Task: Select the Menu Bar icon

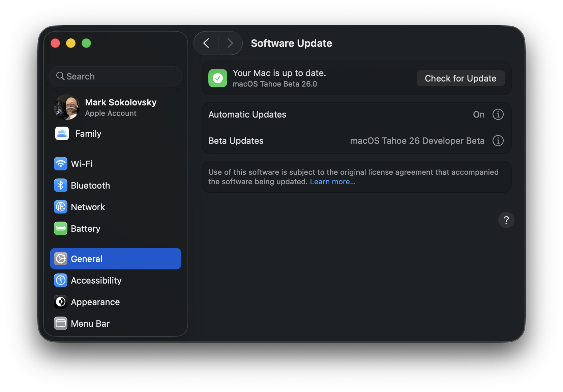Action: click(x=61, y=324)
